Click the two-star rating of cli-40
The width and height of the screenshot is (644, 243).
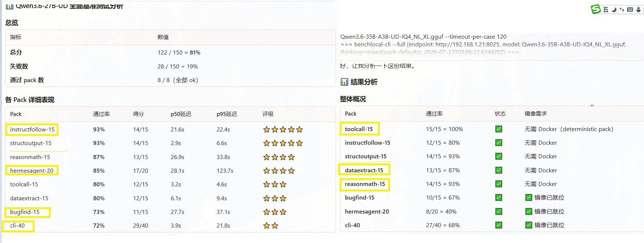(271, 226)
